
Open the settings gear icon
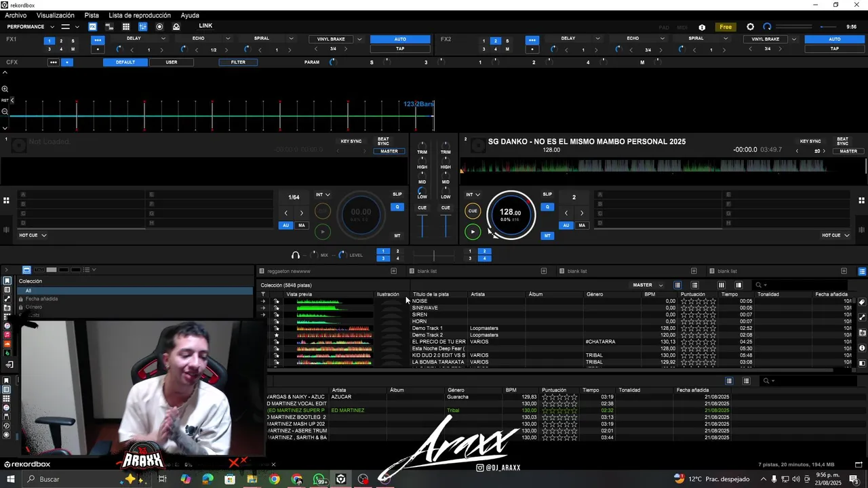pyautogui.click(x=750, y=27)
